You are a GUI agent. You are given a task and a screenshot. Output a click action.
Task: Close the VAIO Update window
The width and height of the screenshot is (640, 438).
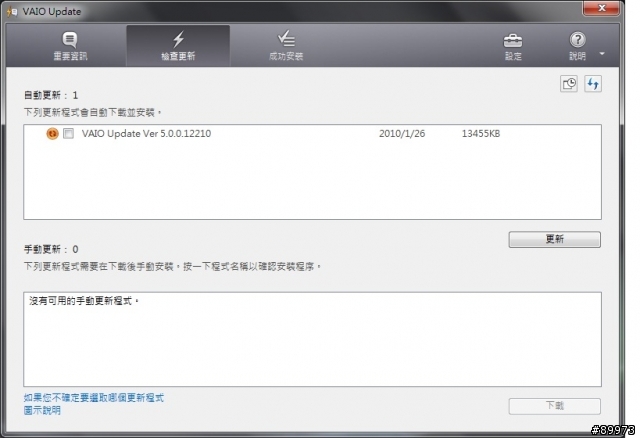coord(601,8)
